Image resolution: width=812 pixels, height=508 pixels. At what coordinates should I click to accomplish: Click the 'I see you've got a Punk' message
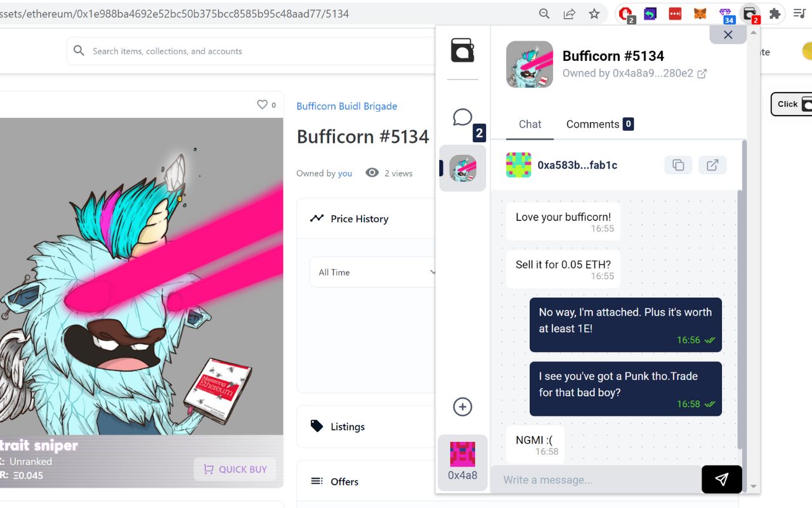[x=625, y=389]
